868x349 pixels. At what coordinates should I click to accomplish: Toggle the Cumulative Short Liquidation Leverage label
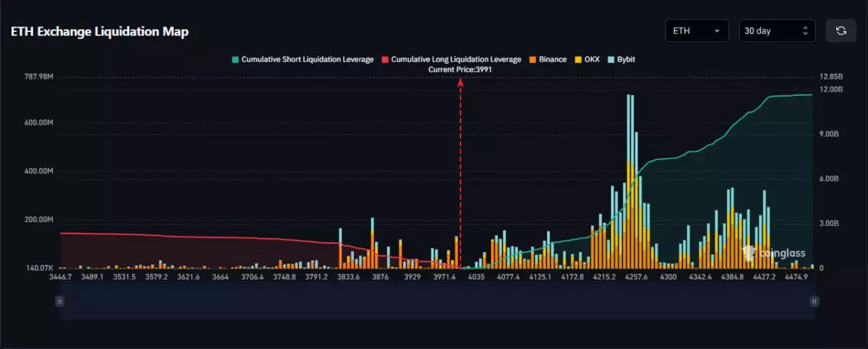(307, 59)
